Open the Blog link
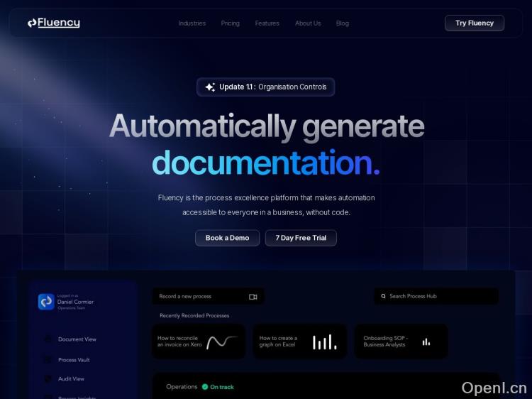 click(x=343, y=23)
